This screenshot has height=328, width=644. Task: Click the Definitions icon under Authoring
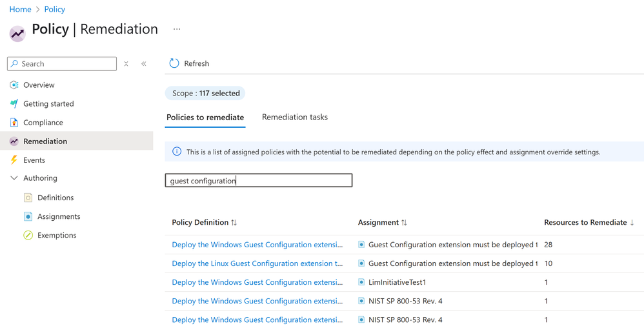click(28, 198)
